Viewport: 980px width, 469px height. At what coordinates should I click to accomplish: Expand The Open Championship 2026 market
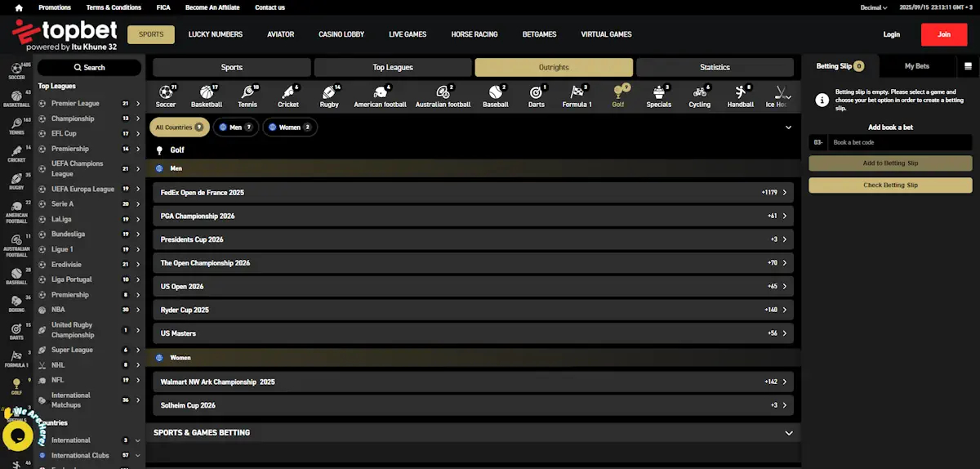(473, 263)
